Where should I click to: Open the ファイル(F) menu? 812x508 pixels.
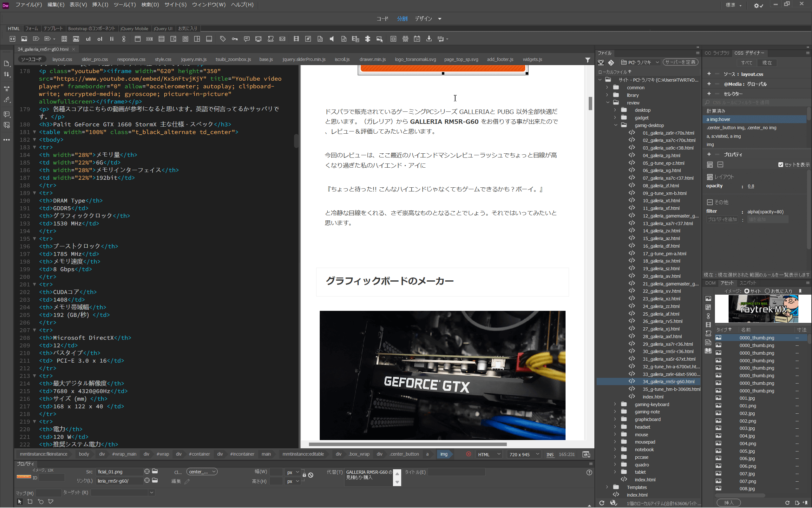coord(29,5)
